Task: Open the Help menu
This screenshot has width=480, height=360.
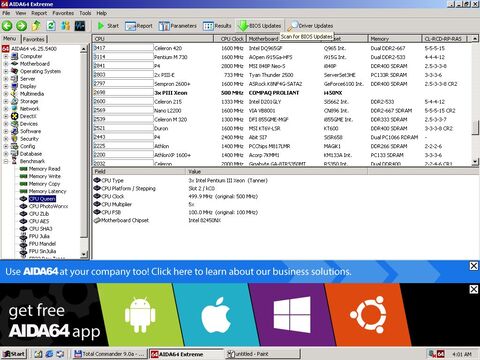Action: (102, 13)
